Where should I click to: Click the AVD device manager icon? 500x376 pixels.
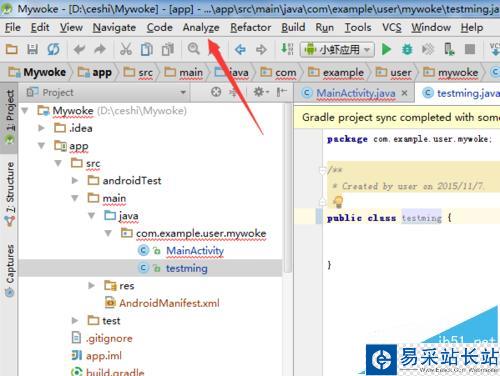coord(449,49)
